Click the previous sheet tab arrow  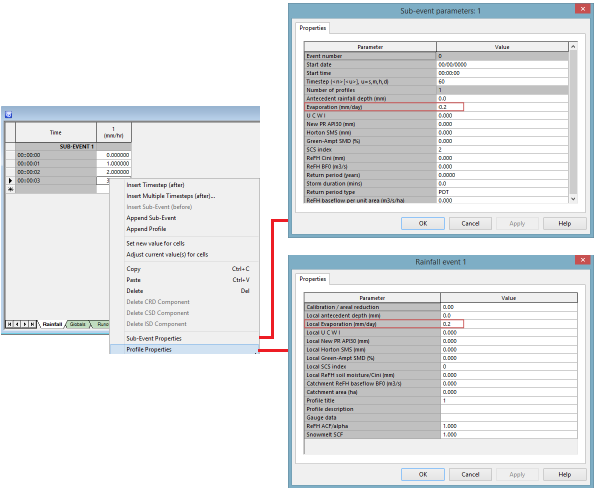(17, 324)
